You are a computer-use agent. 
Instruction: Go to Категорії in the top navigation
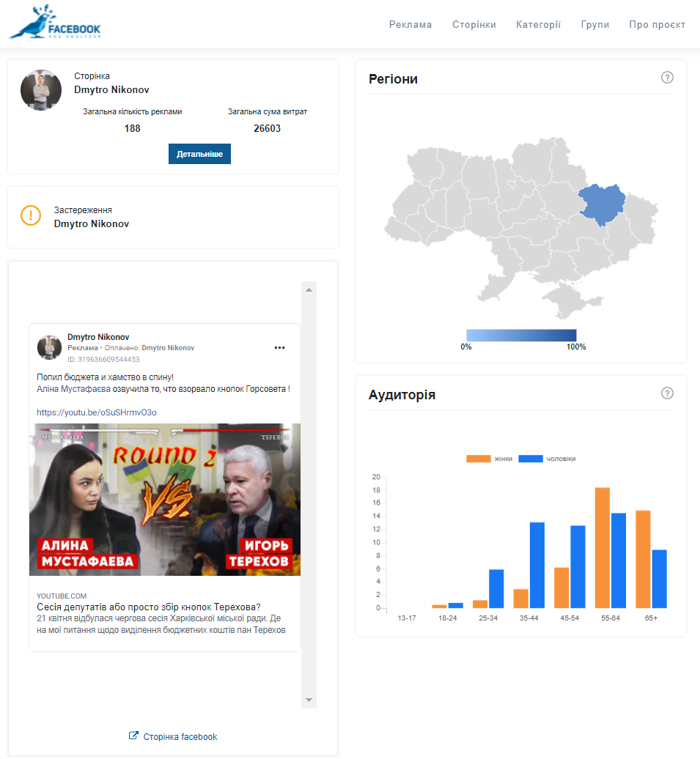pyautogui.click(x=538, y=24)
